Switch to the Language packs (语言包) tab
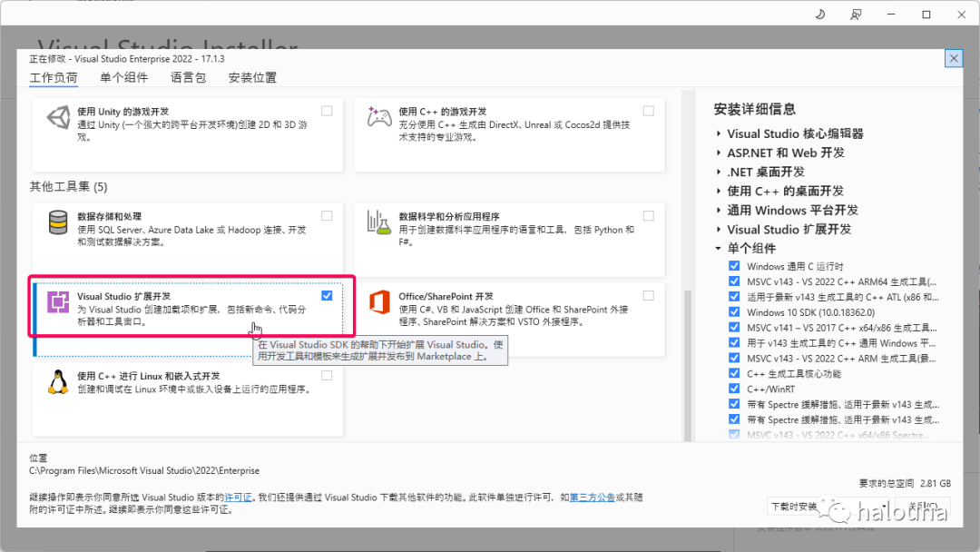Screen dimensions: 980x552 coord(188,77)
